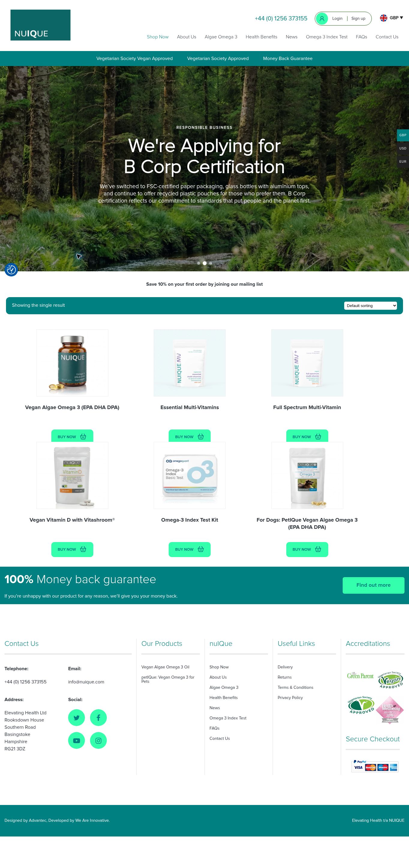This screenshot has width=409, height=868.
Task: Open Shop Now in main navigation
Action: point(158,37)
